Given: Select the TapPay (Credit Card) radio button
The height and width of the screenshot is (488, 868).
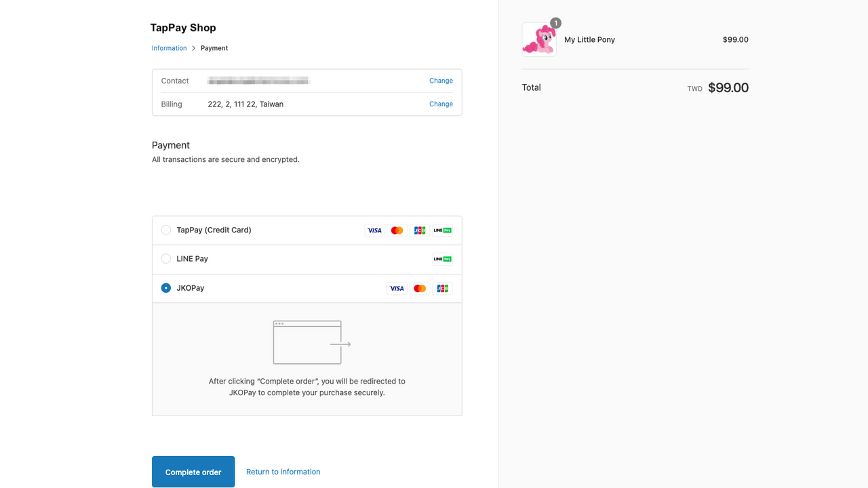Looking at the screenshot, I should [166, 230].
